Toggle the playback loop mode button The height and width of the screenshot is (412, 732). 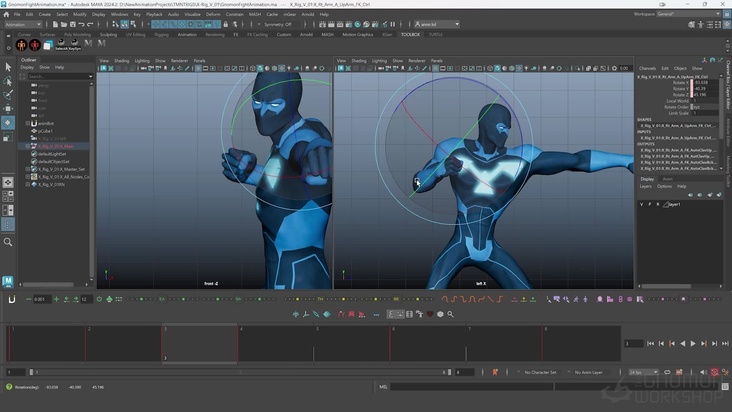click(x=667, y=372)
